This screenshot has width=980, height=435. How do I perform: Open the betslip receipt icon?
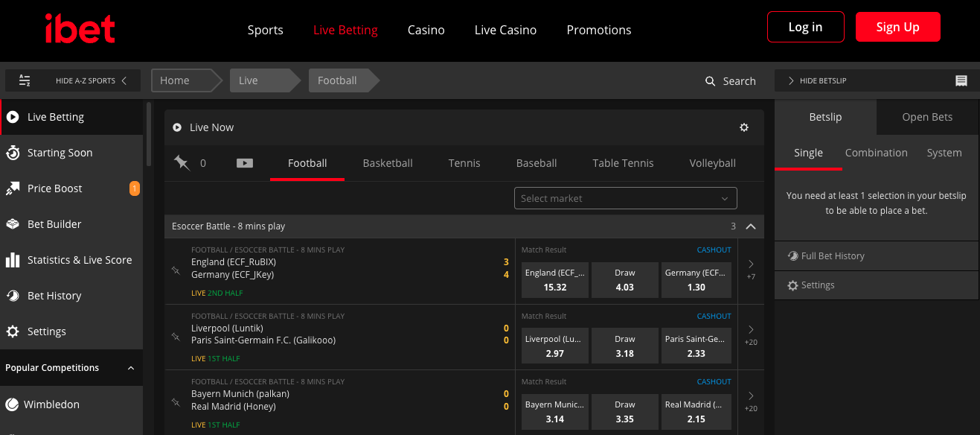click(961, 80)
